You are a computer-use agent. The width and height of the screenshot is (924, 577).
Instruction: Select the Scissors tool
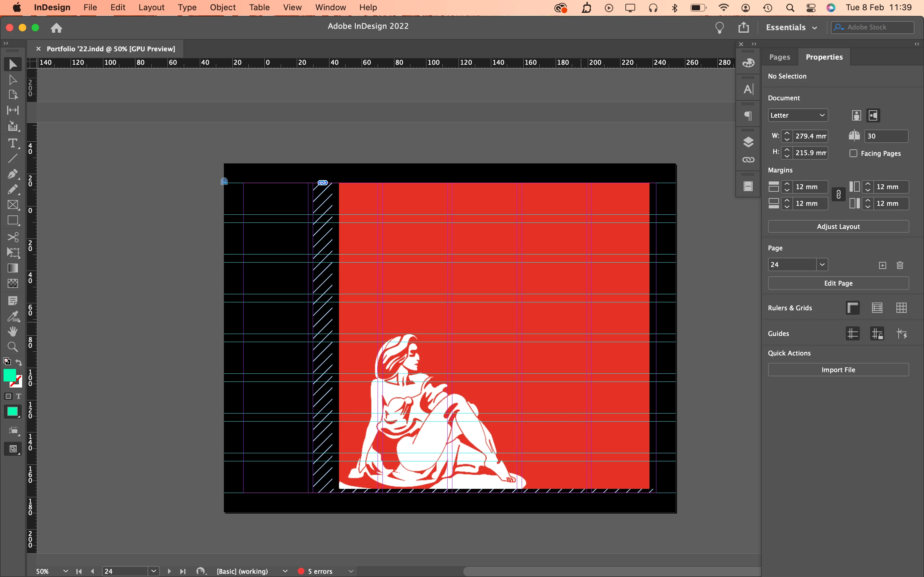(13, 237)
